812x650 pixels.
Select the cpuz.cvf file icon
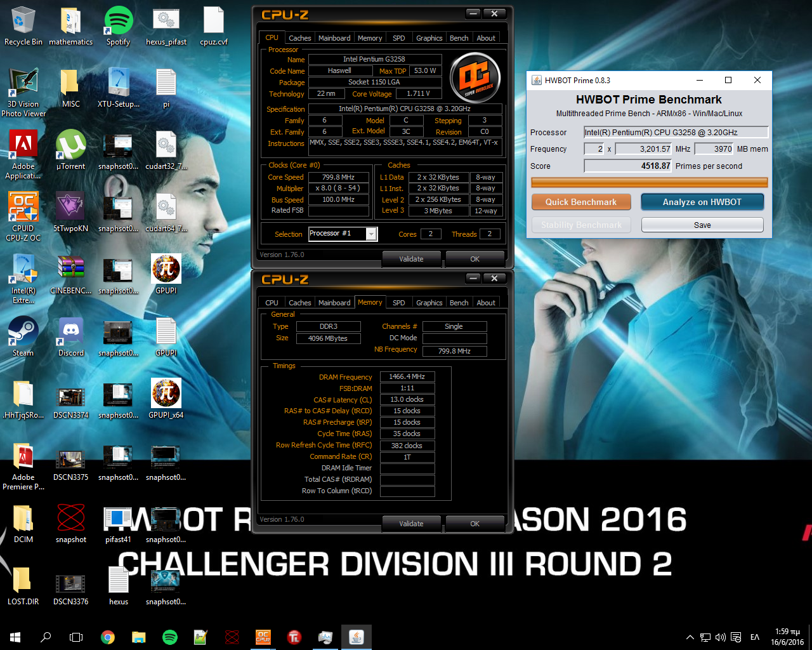(214, 26)
